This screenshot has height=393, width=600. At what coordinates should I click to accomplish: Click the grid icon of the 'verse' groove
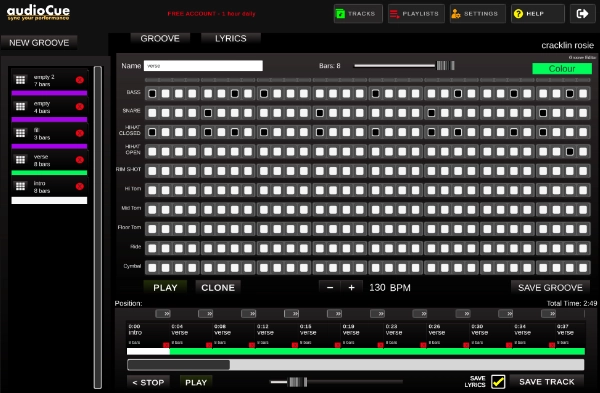point(20,160)
